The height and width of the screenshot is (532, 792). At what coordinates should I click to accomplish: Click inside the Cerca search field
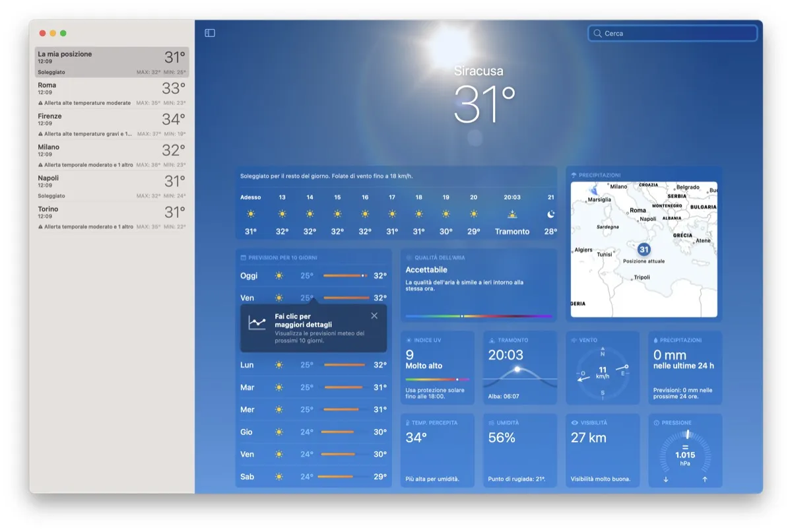pos(673,33)
